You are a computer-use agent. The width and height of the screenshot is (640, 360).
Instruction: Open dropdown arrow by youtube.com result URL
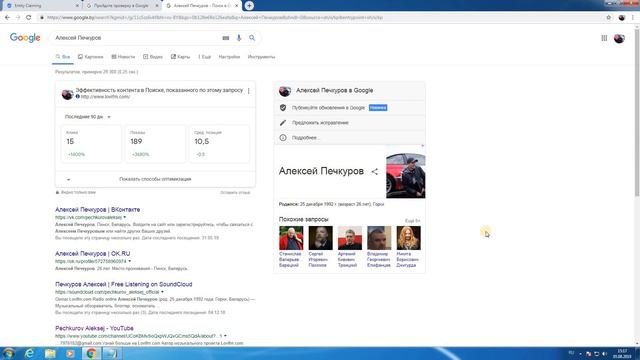[225, 336]
